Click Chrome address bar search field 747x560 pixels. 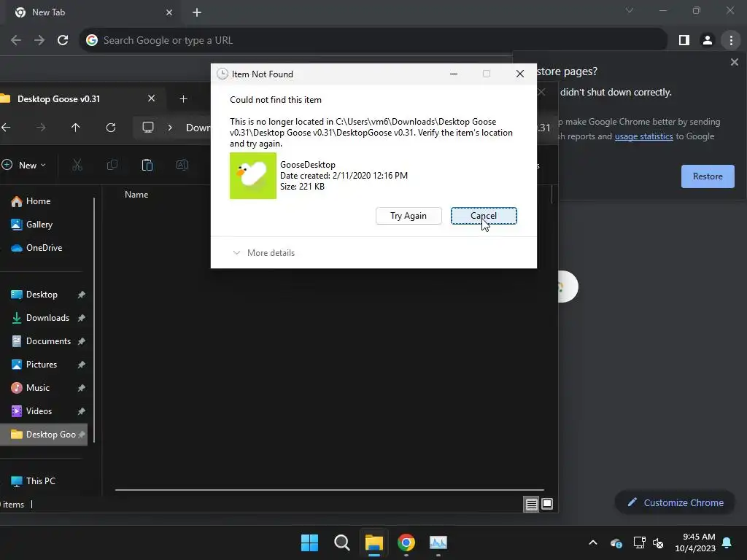(373, 40)
